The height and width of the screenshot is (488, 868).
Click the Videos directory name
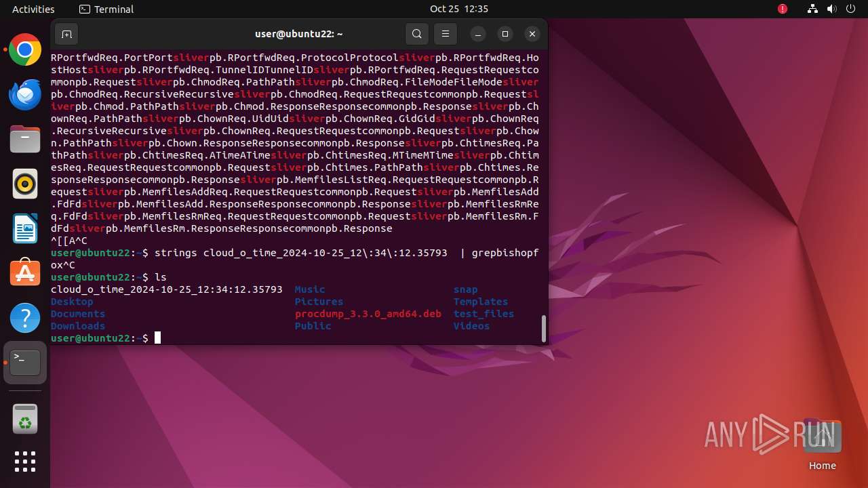pyautogui.click(x=471, y=326)
